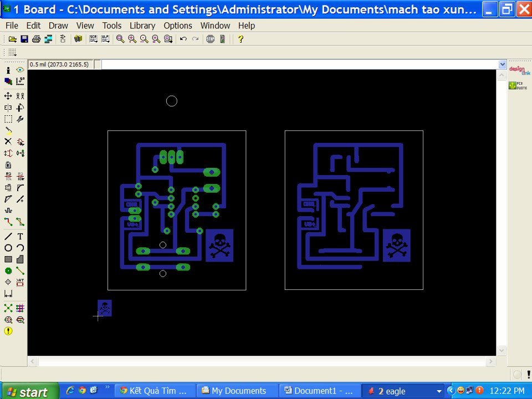Open the Library menu

[142, 26]
